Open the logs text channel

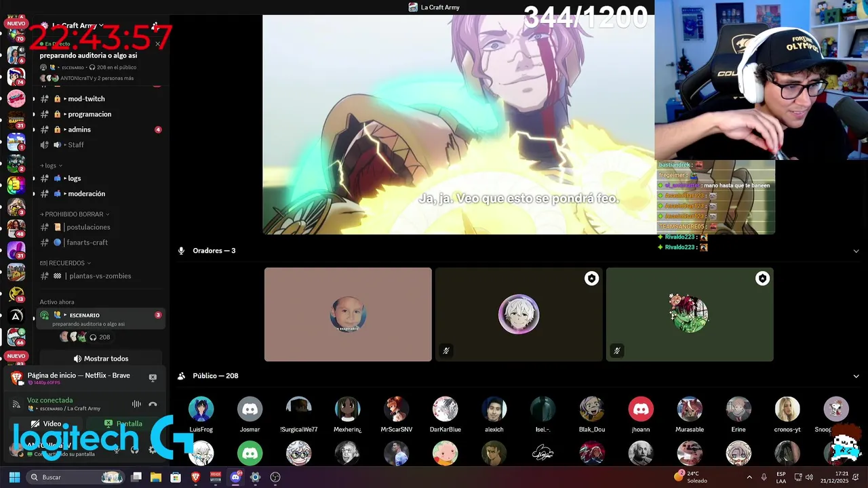[x=98, y=178]
